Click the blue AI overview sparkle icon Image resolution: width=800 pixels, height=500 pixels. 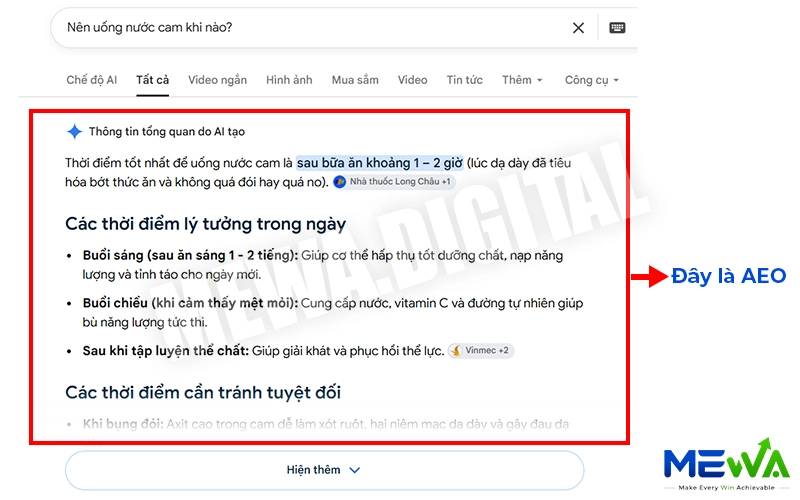74,132
